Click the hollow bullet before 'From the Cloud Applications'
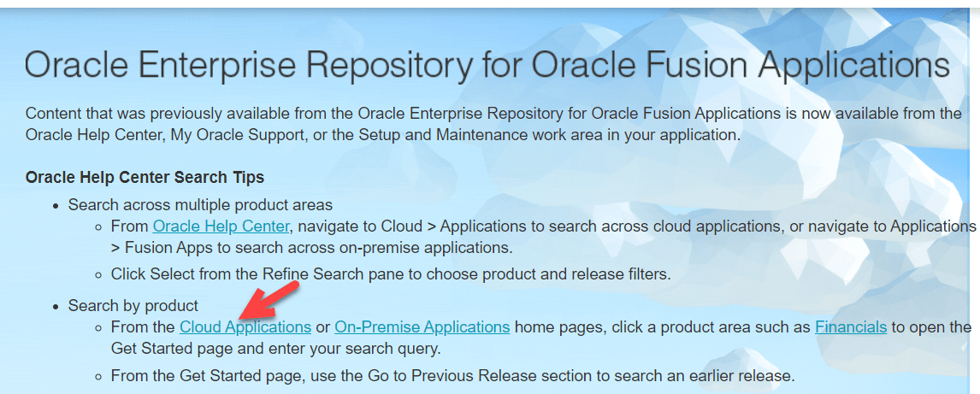Viewport: 980px width, 394px height. click(99, 327)
